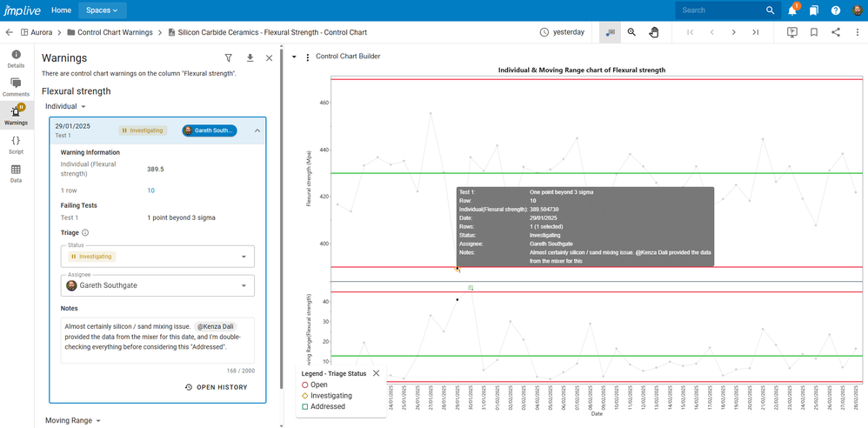Image resolution: width=868 pixels, height=428 pixels.
Task: Click the Open History button
Action: click(x=216, y=387)
